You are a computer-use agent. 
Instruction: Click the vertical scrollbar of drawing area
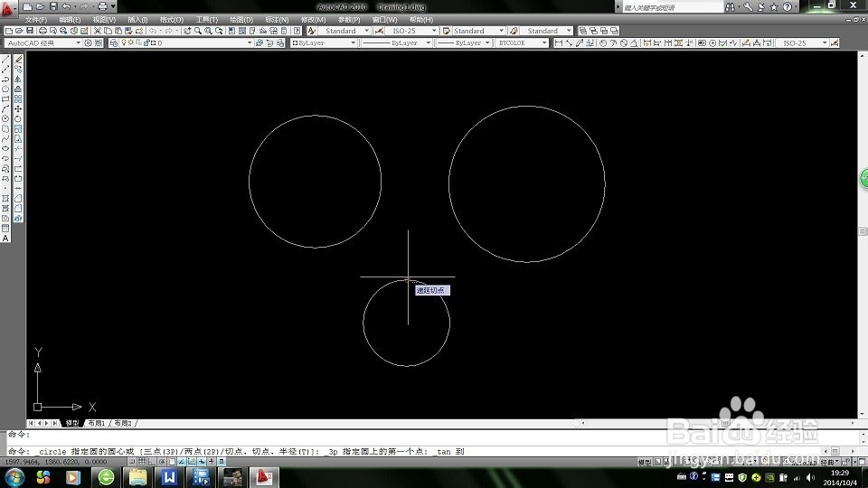pyautogui.click(x=863, y=235)
